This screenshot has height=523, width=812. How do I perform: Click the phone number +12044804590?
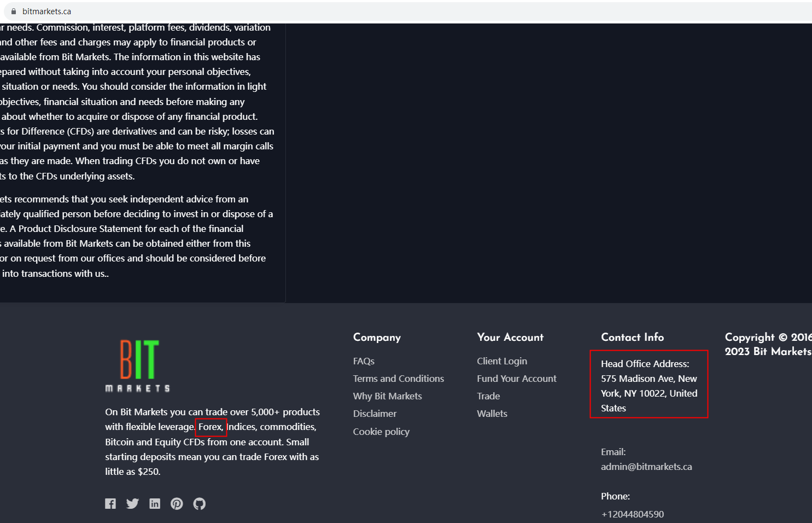[x=633, y=514]
